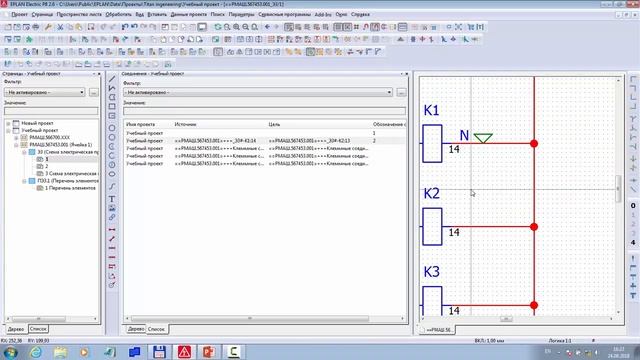
Task: Open the Проект menu
Action: [x=19, y=14]
